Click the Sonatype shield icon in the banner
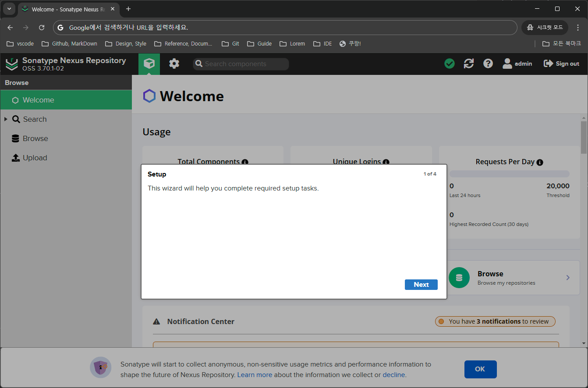The image size is (588, 388). [101, 367]
